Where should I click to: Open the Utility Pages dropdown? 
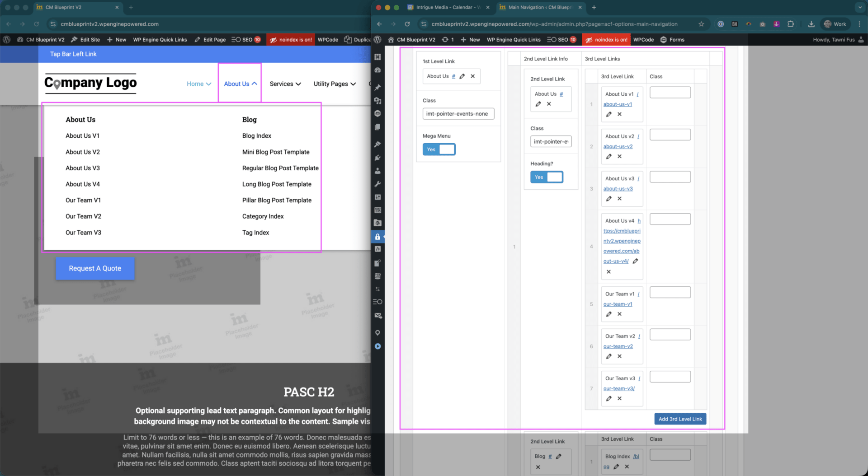(335, 84)
